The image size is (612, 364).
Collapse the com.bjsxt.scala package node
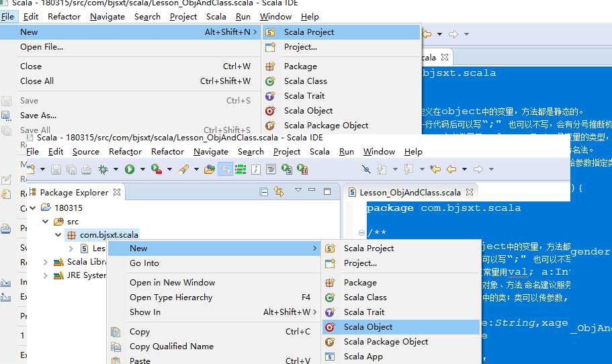(x=58, y=235)
